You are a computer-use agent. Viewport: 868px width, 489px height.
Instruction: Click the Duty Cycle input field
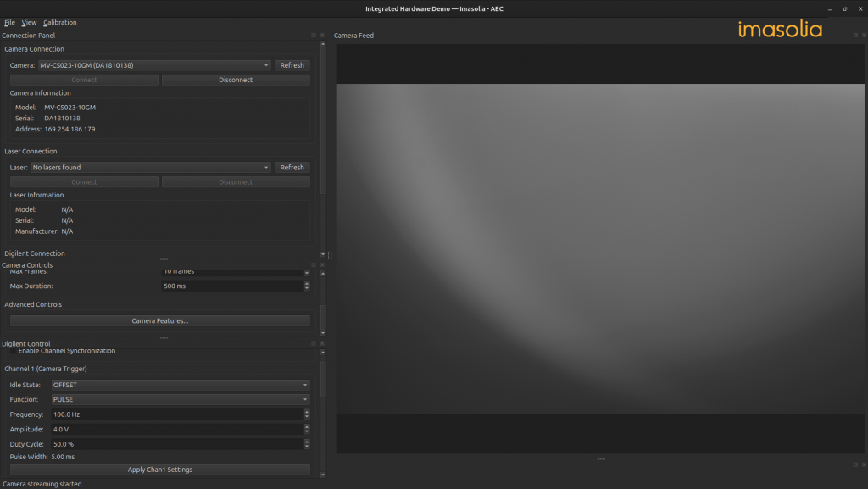tap(177, 444)
